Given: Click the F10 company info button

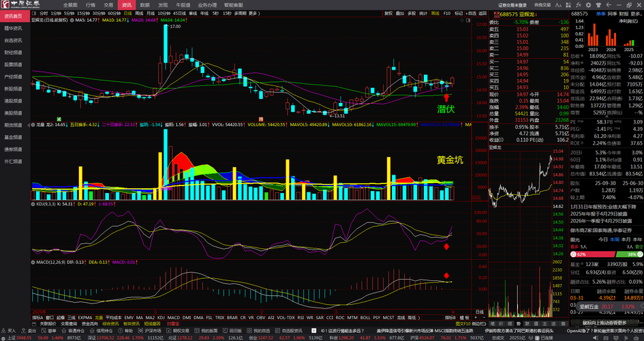Looking at the screenshot, I should [447, 13].
